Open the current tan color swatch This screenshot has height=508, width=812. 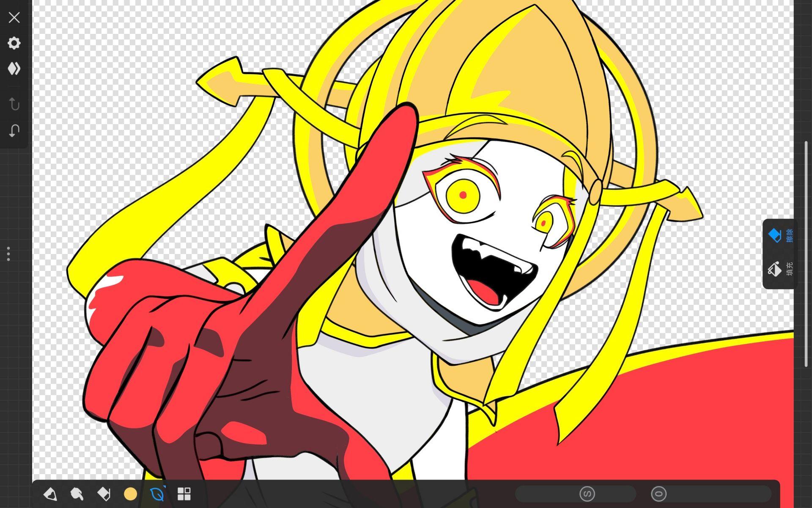(130, 494)
